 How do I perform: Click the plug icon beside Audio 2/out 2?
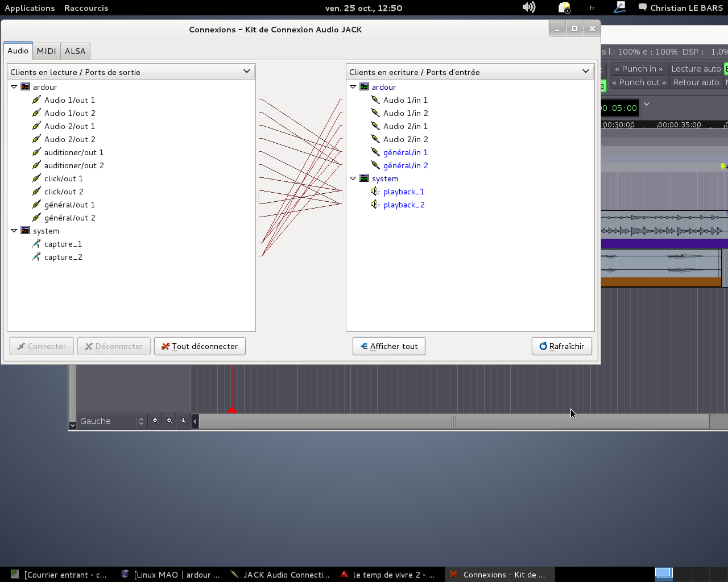[36, 139]
